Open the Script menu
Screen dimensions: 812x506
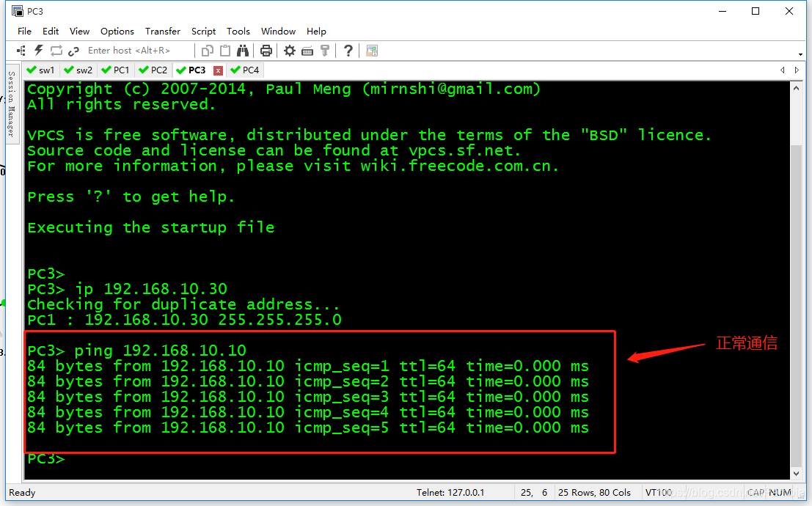tap(203, 31)
